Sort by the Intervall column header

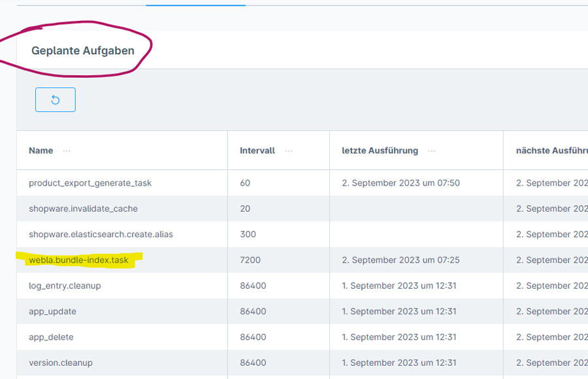pyautogui.click(x=257, y=151)
